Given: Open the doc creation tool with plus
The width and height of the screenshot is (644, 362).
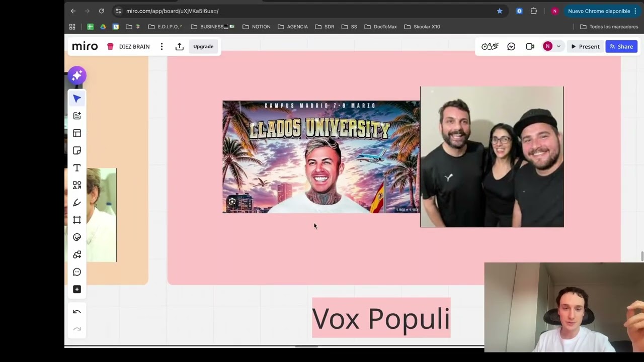Looking at the screenshot, I should tap(77, 116).
